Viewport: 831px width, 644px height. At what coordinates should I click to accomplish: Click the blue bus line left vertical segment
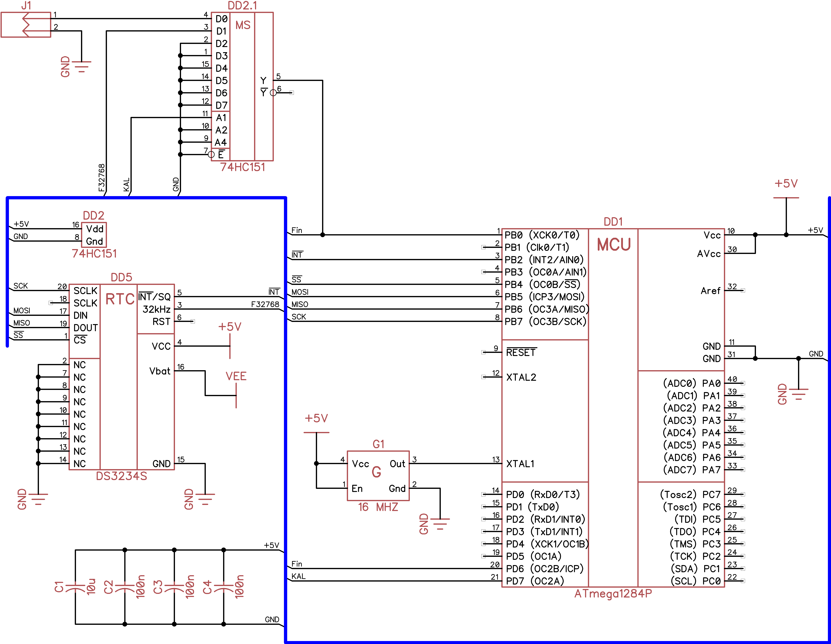point(7,272)
